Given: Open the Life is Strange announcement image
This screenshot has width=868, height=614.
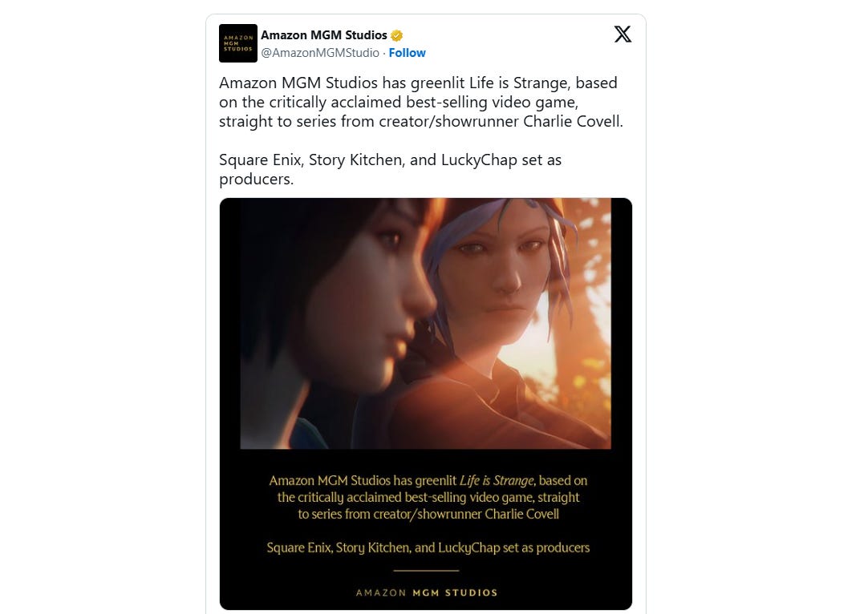Looking at the screenshot, I should pos(426,404).
